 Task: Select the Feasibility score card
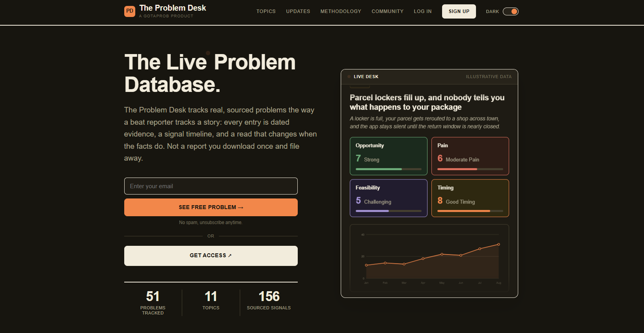tap(388, 198)
